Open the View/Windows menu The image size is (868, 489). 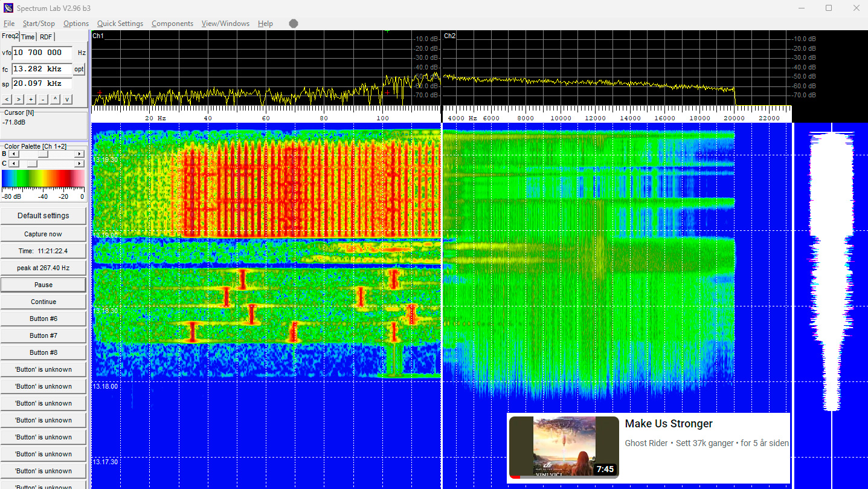pos(225,24)
